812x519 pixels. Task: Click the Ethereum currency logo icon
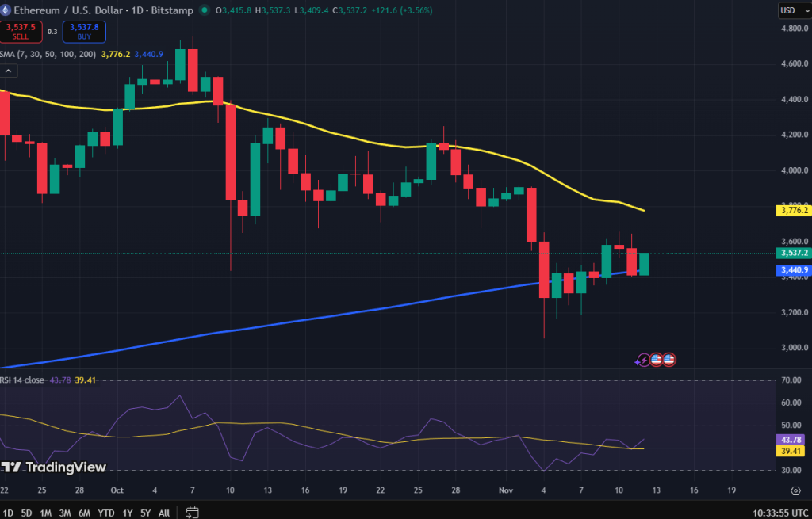tap(6, 10)
